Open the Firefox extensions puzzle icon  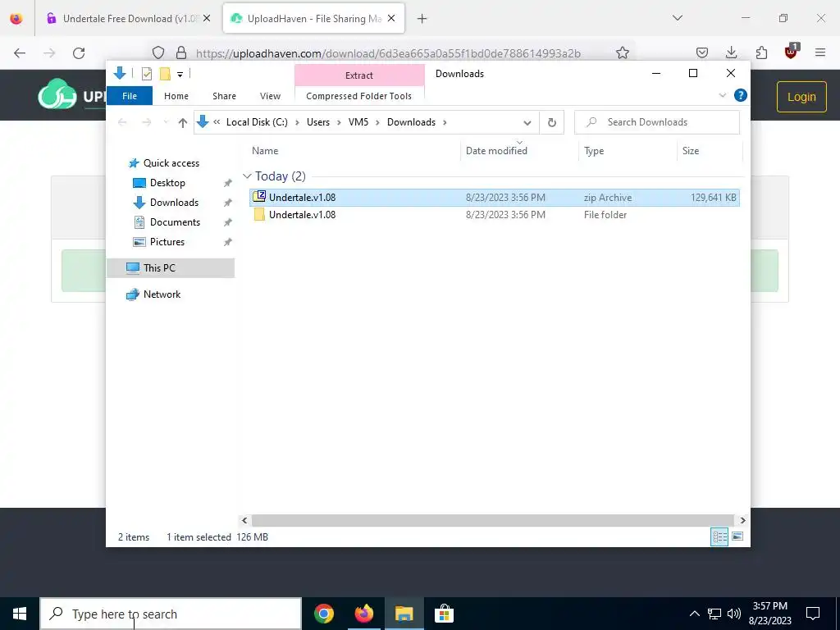tap(761, 52)
